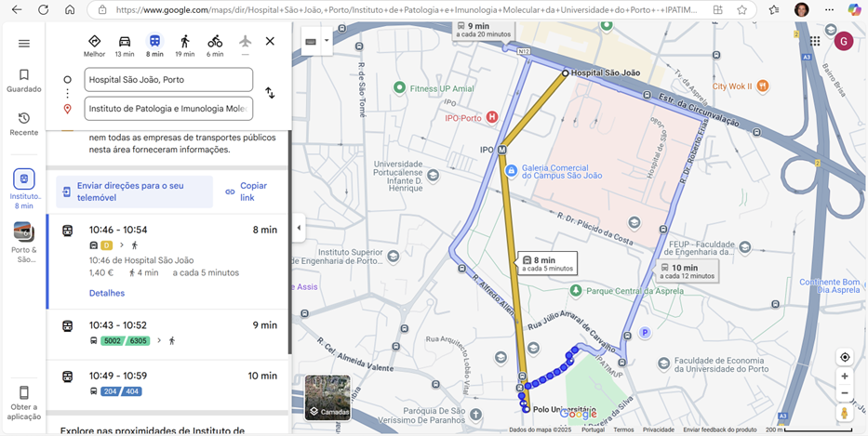Open the Porto & São thumbnail entry
Viewport: 868px width, 436px height.
(24, 243)
